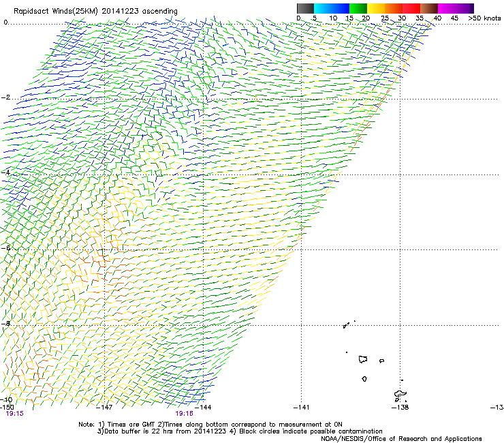Click the cyan-blue 5-15 knots legend swatch

pyautogui.click(x=332, y=8)
